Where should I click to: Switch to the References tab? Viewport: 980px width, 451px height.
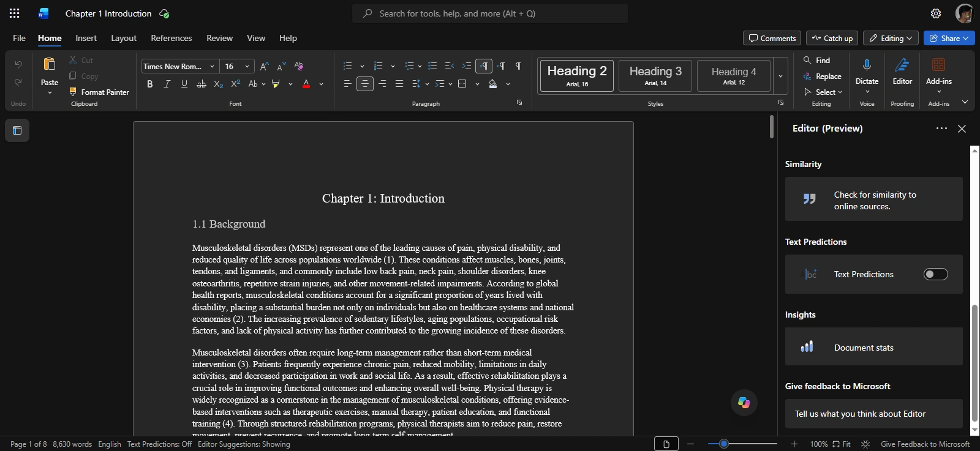(171, 38)
